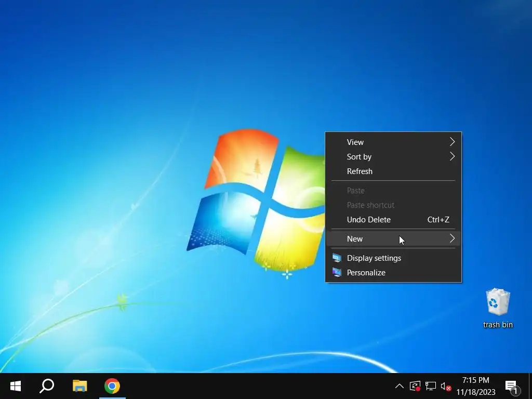The image size is (532, 399).
Task: Open the View submenu
Action: click(394, 142)
